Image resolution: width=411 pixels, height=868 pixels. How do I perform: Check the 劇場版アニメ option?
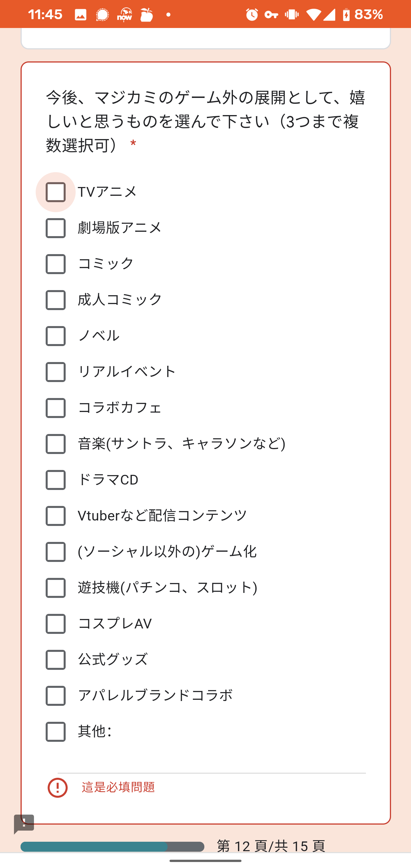pyautogui.click(x=56, y=228)
